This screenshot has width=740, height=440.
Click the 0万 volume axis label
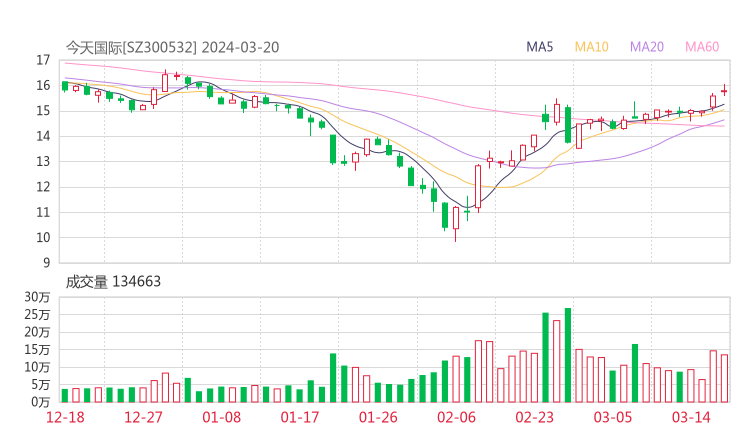point(40,402)
